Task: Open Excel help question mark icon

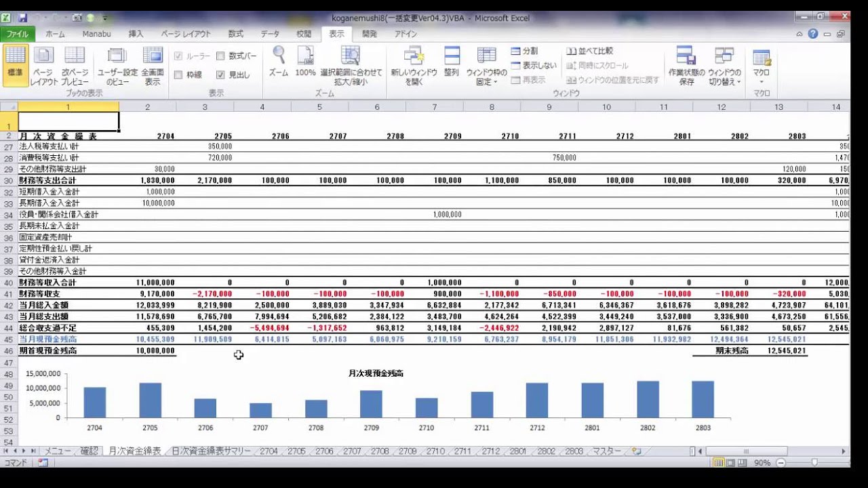Action: click(814, 33)
